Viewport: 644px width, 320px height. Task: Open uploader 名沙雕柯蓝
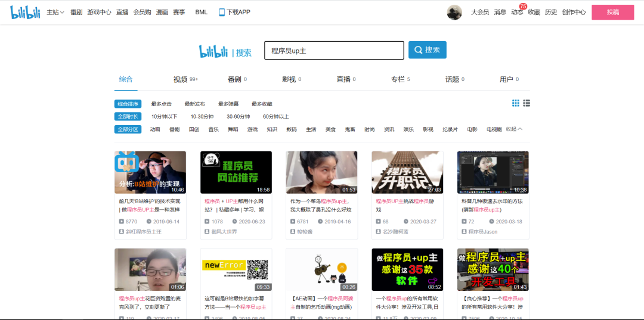(395, 232)
